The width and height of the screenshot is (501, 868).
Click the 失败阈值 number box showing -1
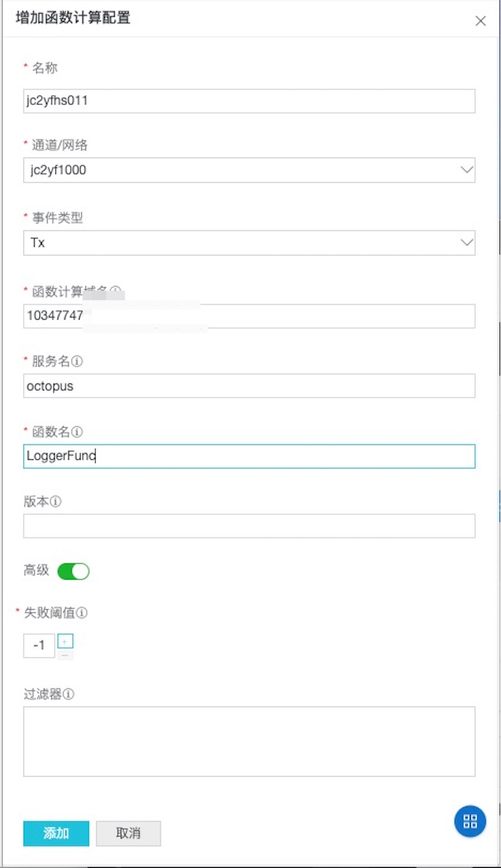[39, 646]
